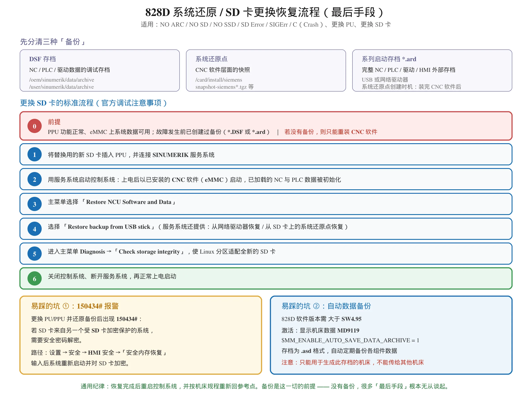The height and width of the screenshot is (399, 532).
Task: Click the step 2 text '用服务系统启动控制系统'
Action: pyautogui.click(x=81, y=180)
